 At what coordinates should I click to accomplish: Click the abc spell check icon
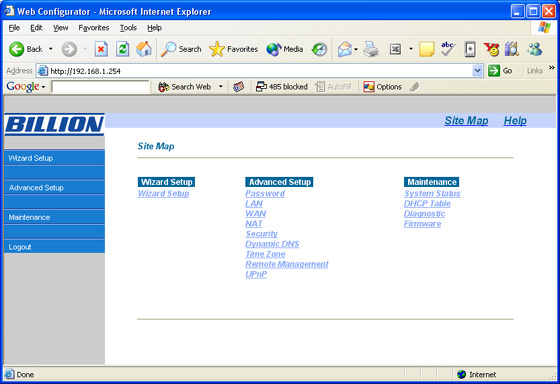(448, 49)
